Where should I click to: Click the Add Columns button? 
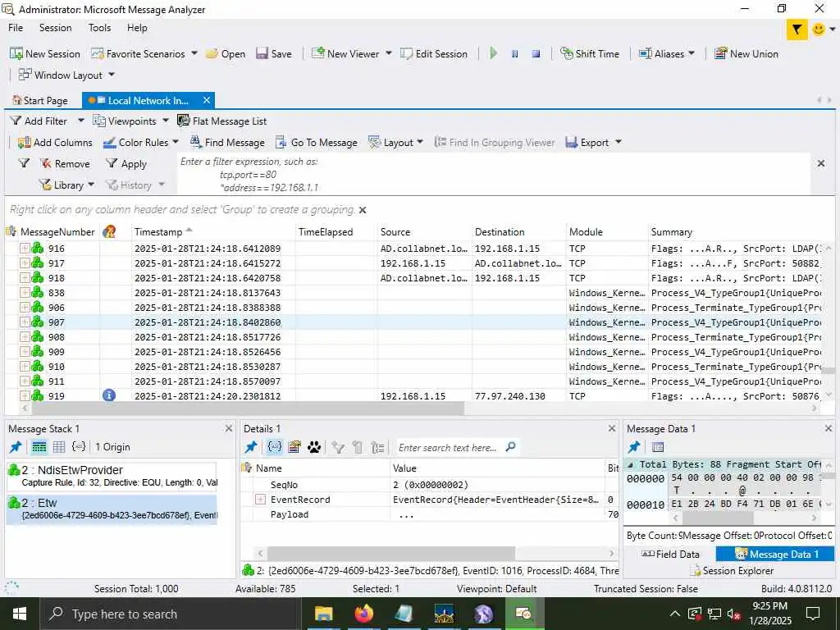tap(55, 143)
